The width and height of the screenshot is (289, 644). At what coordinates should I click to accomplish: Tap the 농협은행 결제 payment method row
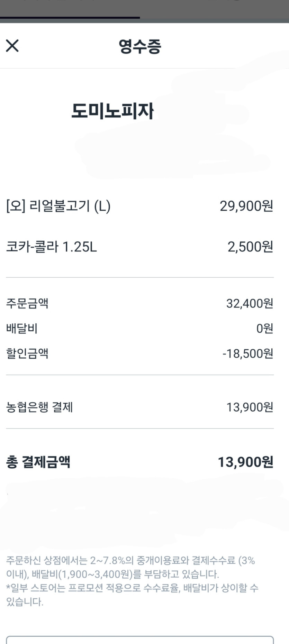(140, 407)
